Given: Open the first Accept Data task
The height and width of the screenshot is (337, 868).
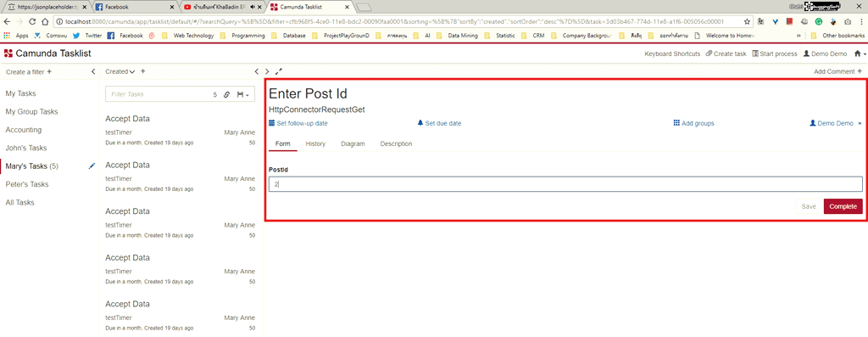Looking at the screenshot, I should tap(181, 130).
